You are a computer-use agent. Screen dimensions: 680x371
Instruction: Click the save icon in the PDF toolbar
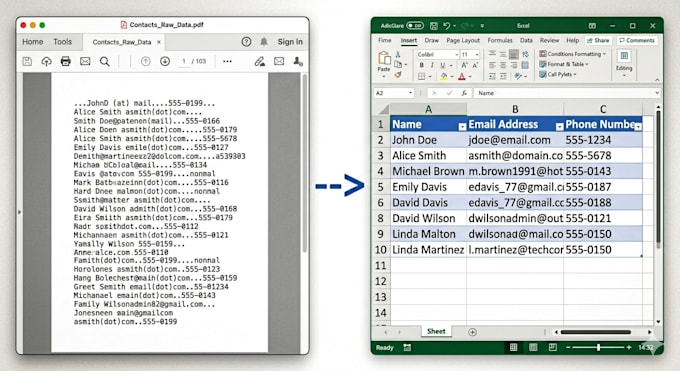pyautogui.click(x=27, y=62)
